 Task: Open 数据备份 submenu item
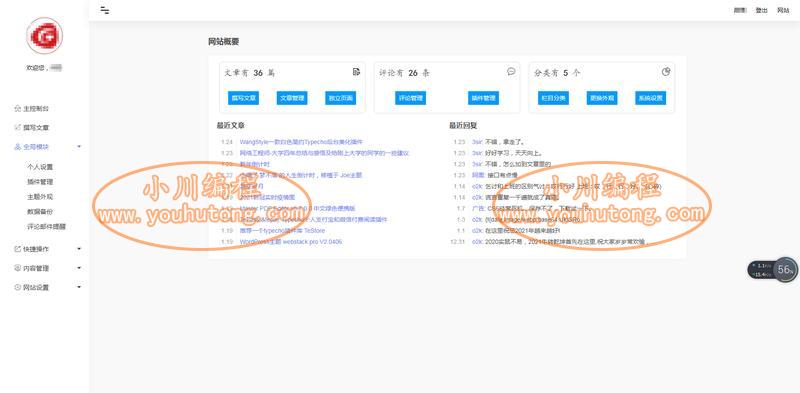tap(40, 211)
